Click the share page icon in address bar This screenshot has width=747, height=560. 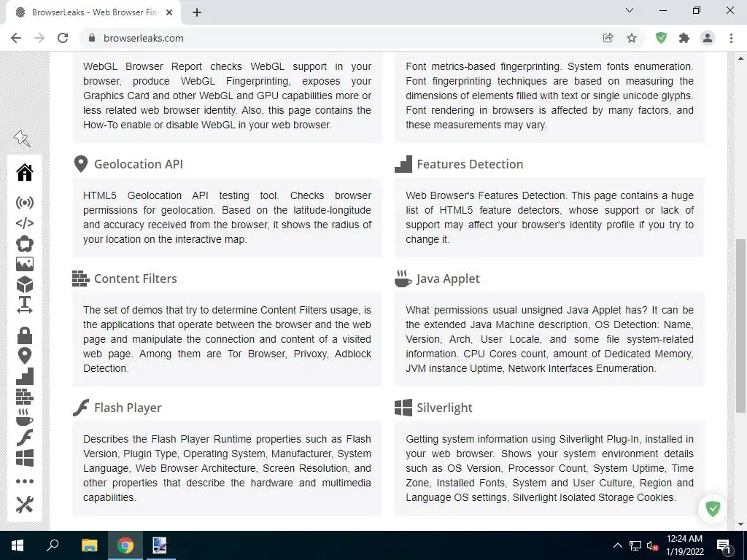[x=608, y=38]
